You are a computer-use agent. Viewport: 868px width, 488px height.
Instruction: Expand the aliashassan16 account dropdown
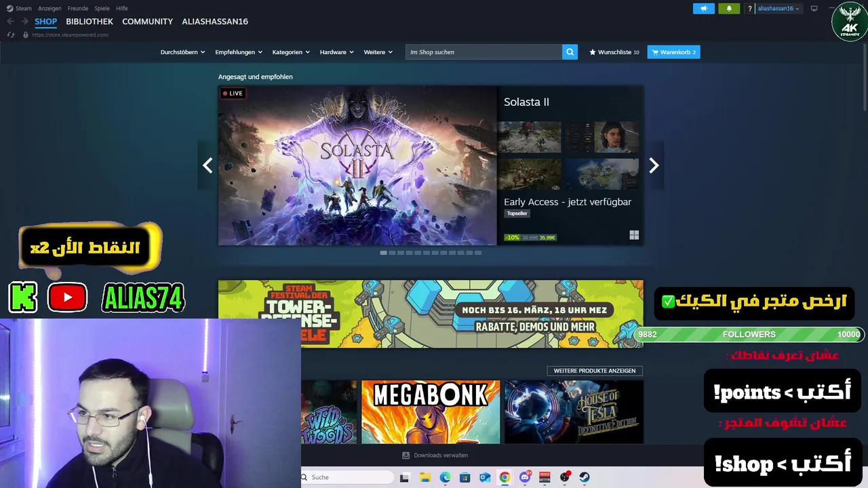(x=778, y=8)
